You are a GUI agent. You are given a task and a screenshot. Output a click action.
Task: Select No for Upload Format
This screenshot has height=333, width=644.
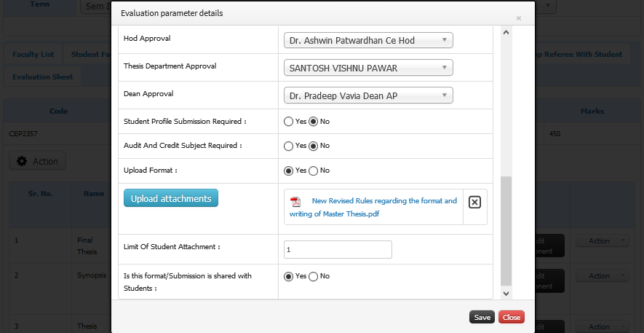pos(314,171)
